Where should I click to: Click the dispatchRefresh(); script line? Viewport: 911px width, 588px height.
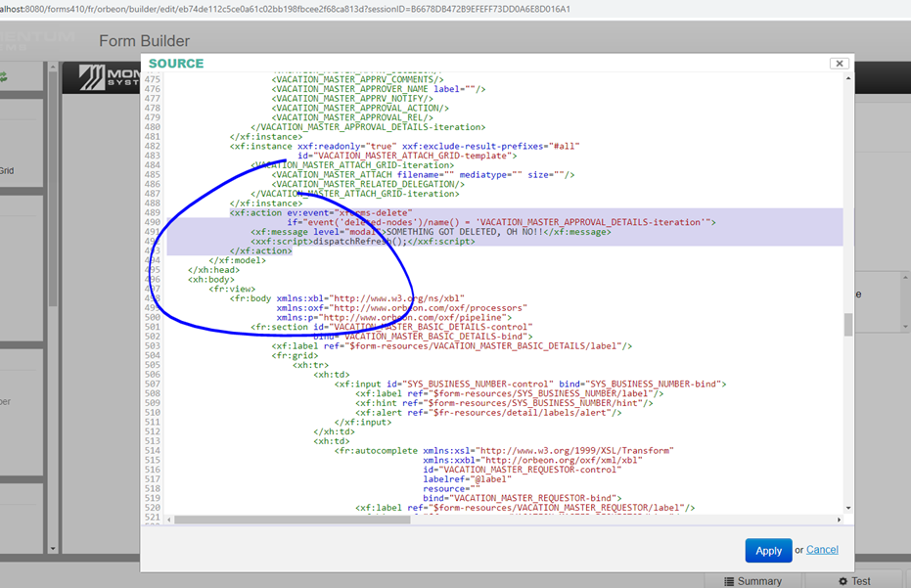(362, 241)
